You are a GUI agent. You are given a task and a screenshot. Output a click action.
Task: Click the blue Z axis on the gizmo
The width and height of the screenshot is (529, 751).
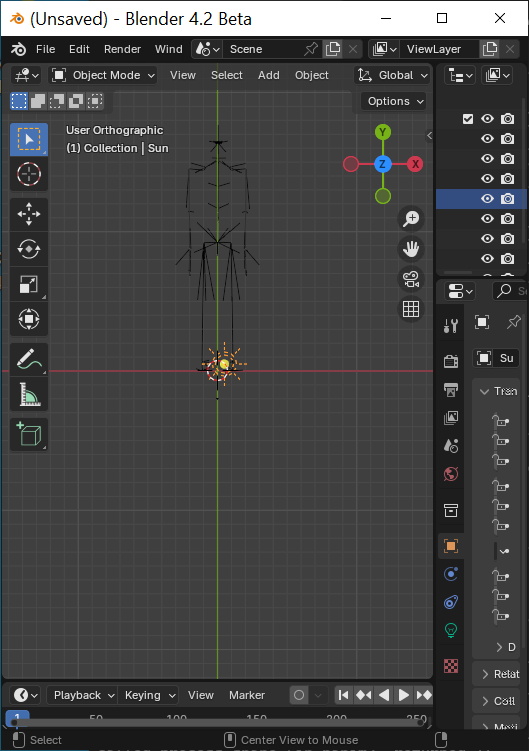point(382,164)
